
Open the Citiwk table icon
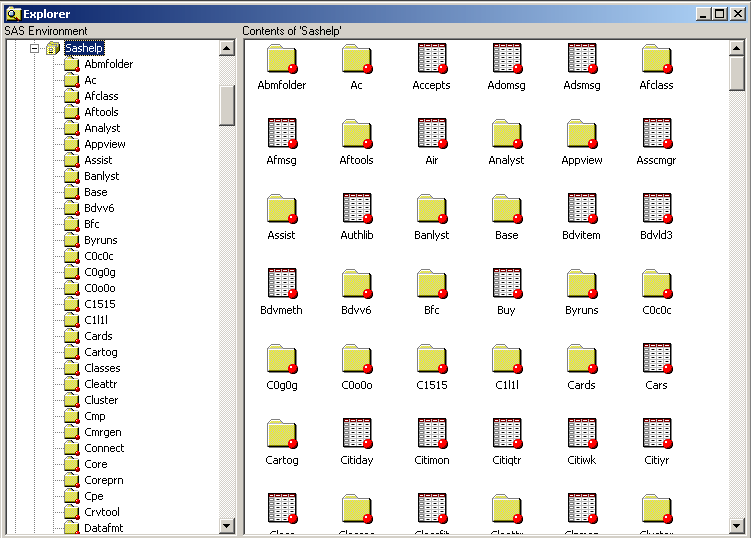(x=582, y=433)
